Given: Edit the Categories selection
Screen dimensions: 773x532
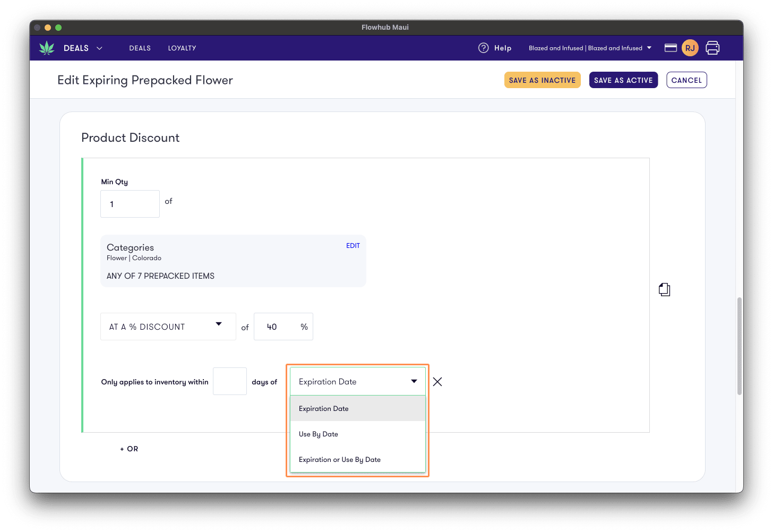Looking at the screenshot, I should tap(353, 246).
